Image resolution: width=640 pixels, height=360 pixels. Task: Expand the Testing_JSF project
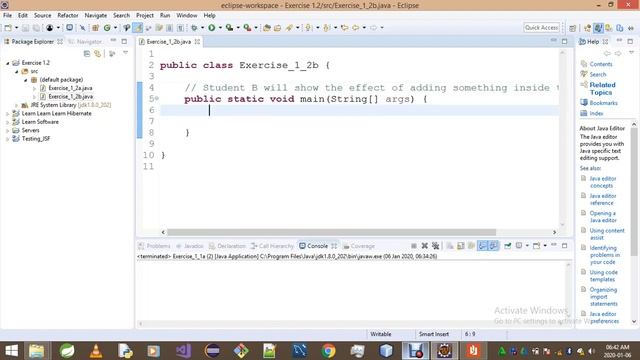[x=7, y=139]
